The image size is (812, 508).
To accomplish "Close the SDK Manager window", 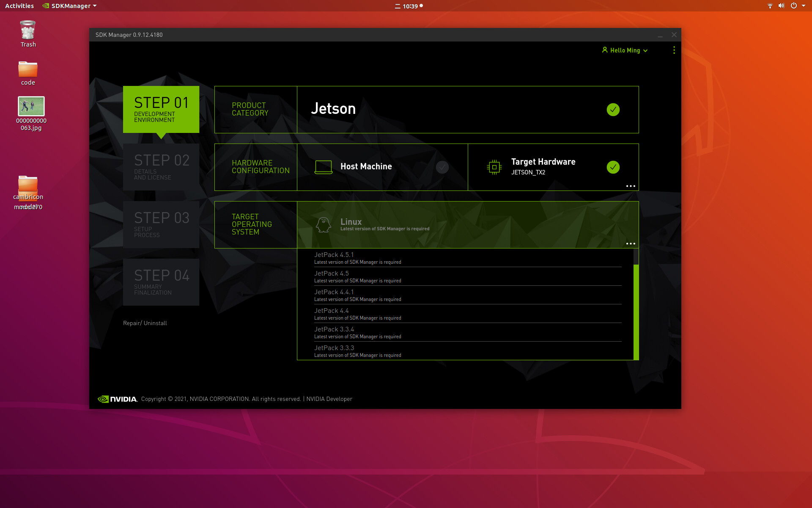I will [674, 35].
